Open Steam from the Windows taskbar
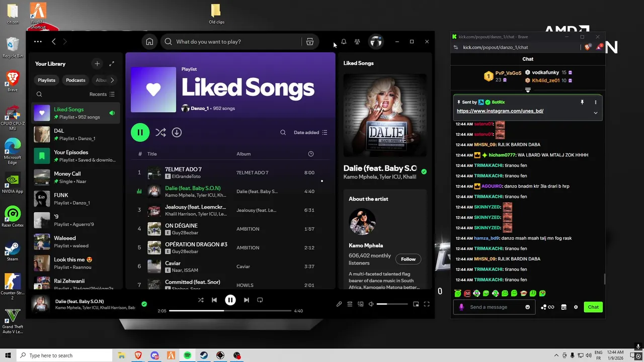This screenshot has height=362, width=644. pyautogui.click(x=204, y=355)
